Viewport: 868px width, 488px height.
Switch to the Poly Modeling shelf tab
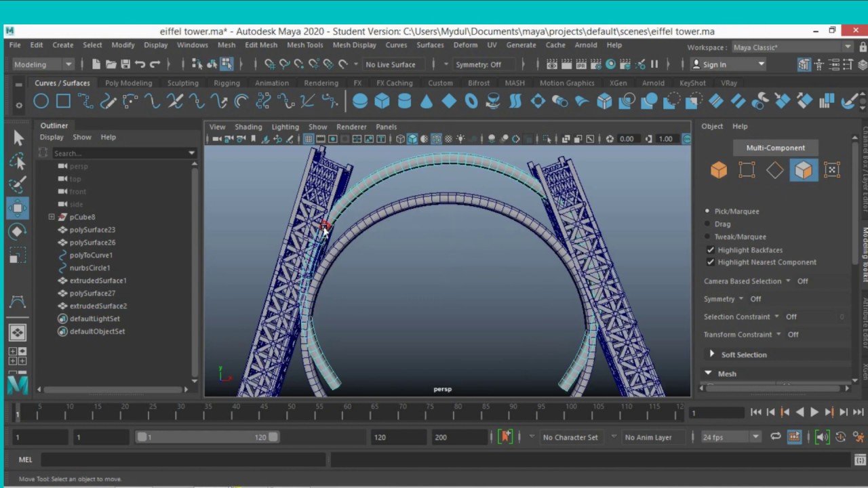click(x=128, y=83)
